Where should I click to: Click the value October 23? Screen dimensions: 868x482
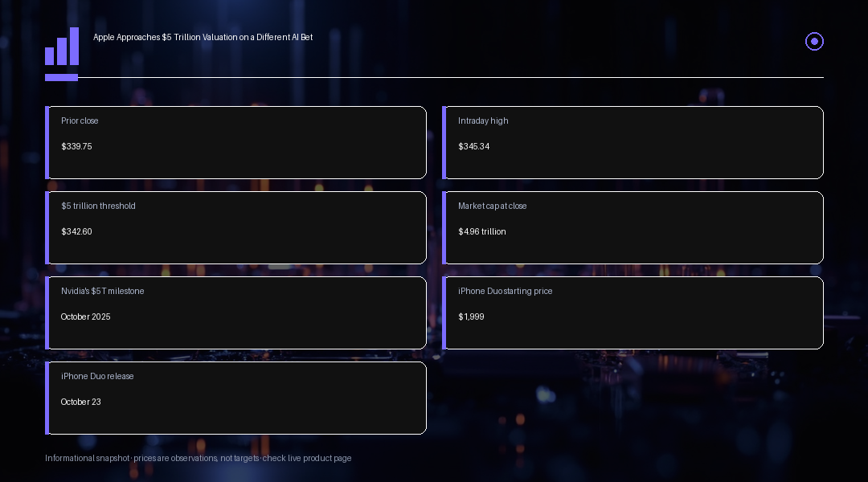81,402
